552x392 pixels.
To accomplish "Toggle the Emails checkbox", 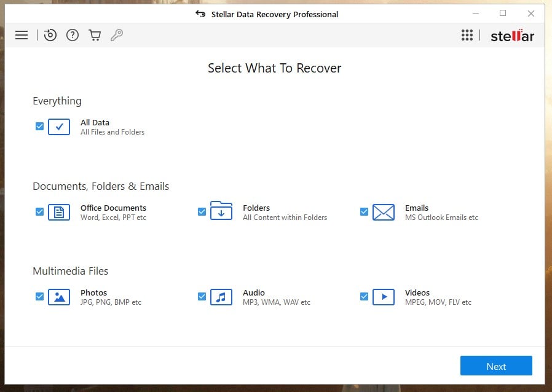I will point(364,211).
